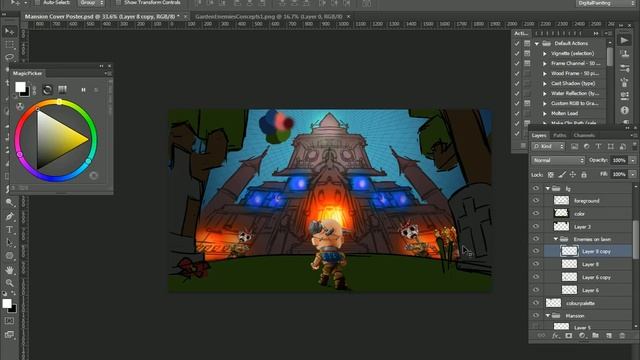Click the Add layer mask icon

(x=569, y=336)
